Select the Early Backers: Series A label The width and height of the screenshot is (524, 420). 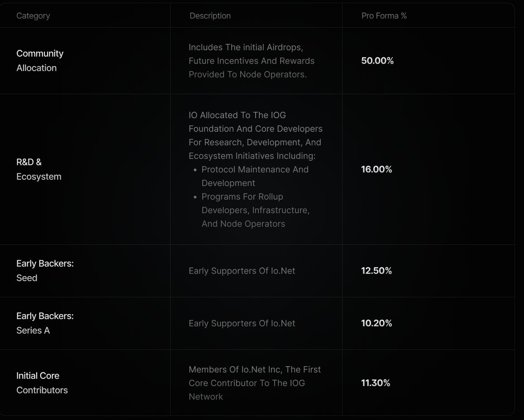(x=45, y=323)
